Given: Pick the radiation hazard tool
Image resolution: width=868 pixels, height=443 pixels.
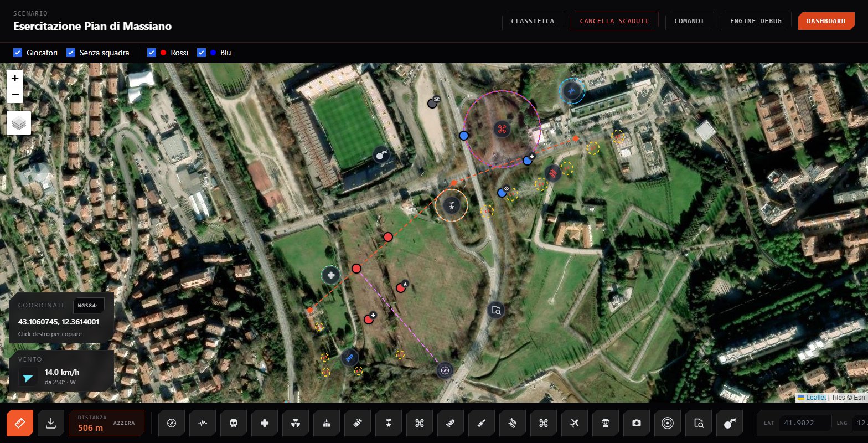Looking at the screenshot, I should pos(296,423).
